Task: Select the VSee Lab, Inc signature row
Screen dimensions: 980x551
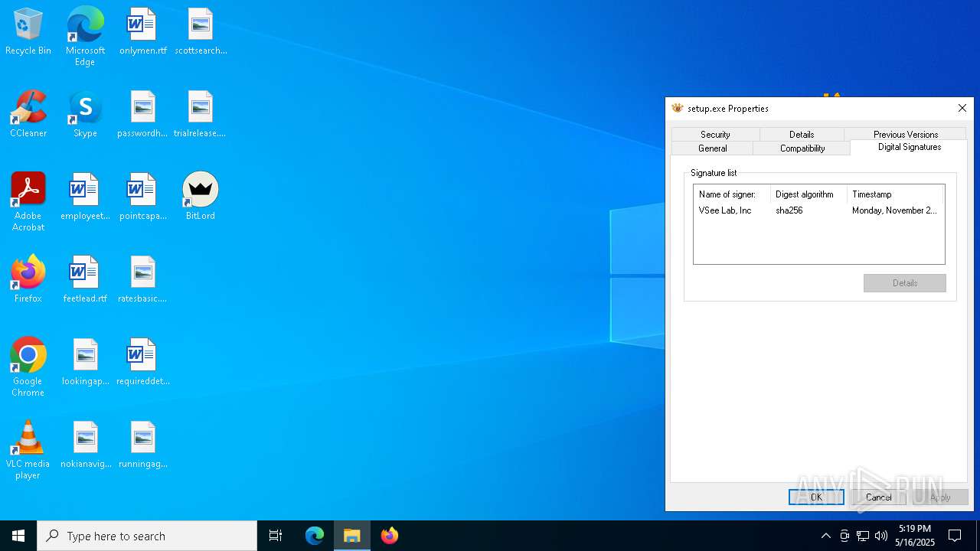Action: [x=818, y=210]
